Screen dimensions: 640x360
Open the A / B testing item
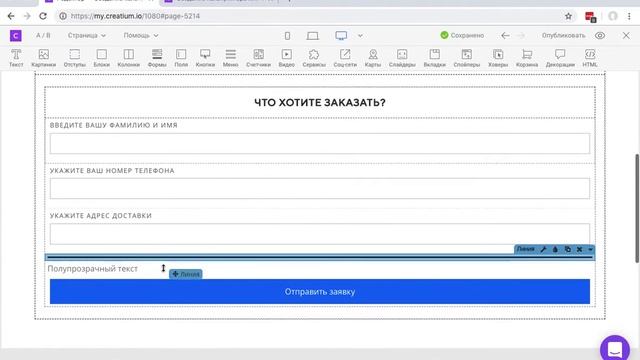point(43,36)
